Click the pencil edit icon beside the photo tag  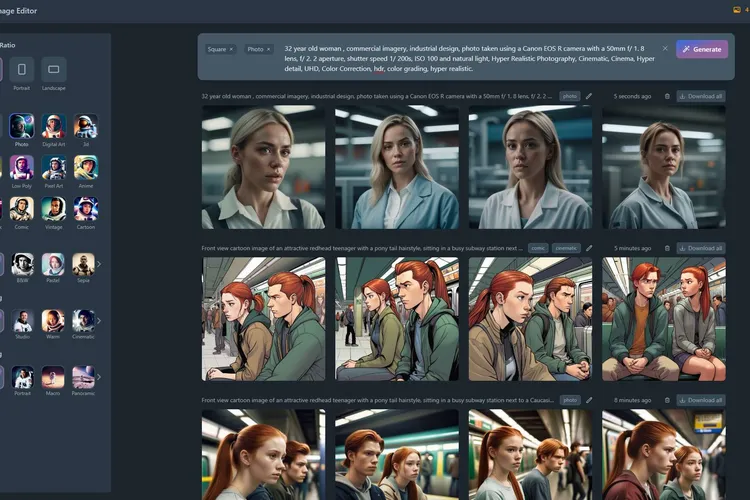(x=589, y=96)
